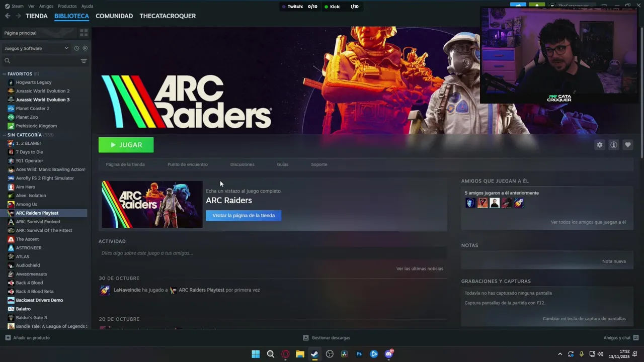Viewport: 644px width, 362px height.
Task: Select Prehistoric Kingdom in the list
Action: click(36, 126)
